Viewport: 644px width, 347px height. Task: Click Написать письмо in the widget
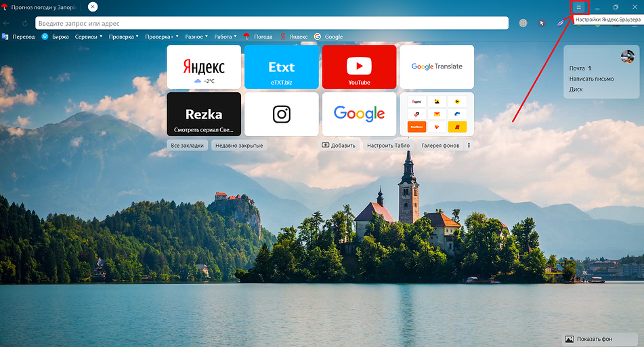pyautogui.click(x=591, y=79)
